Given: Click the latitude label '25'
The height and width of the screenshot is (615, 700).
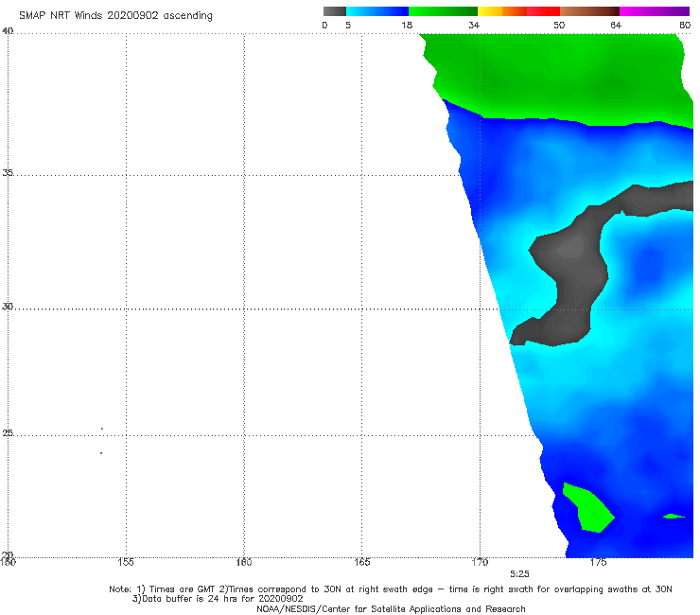Looking at the screenshot, I should [8, 433].
